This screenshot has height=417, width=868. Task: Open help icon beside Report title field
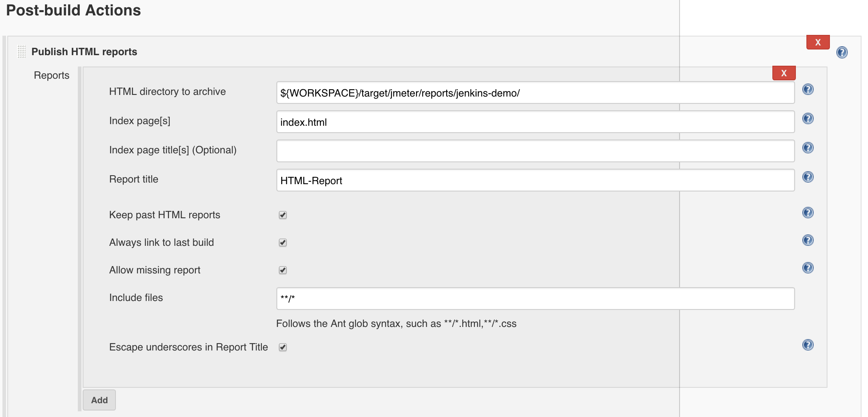coord(808,177)
